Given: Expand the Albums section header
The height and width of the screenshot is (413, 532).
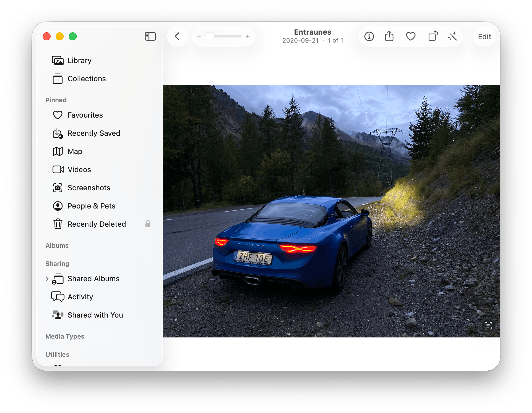Looking at the screenshot, I should pos(57,245).
